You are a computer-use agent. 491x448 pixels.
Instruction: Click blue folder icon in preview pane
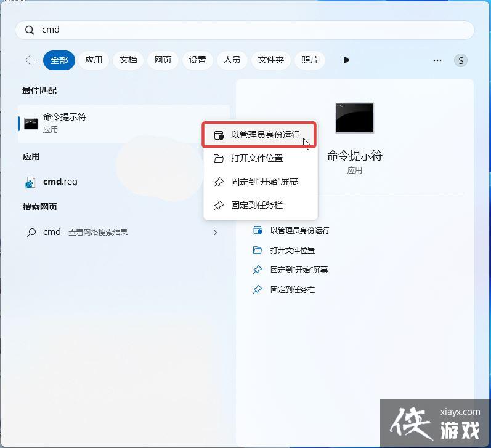pyautogui.click(x=258, y=250)
